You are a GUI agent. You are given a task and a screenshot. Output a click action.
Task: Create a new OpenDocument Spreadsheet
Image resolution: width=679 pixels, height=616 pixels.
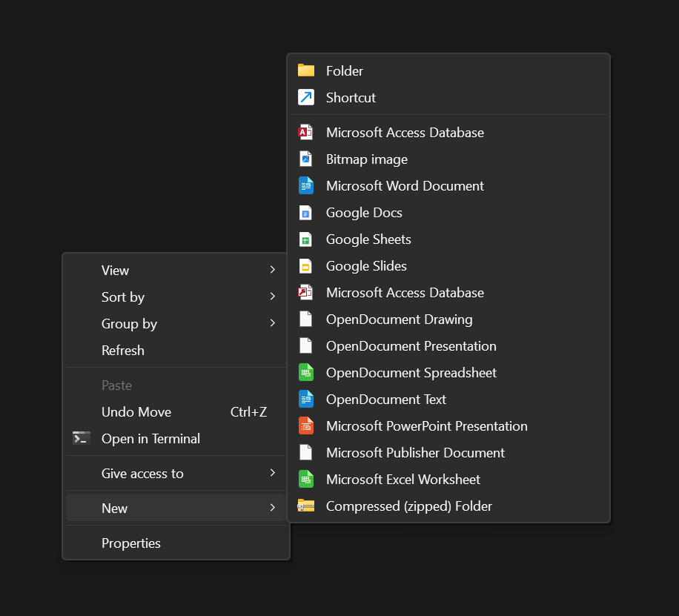tap(411, 373)
